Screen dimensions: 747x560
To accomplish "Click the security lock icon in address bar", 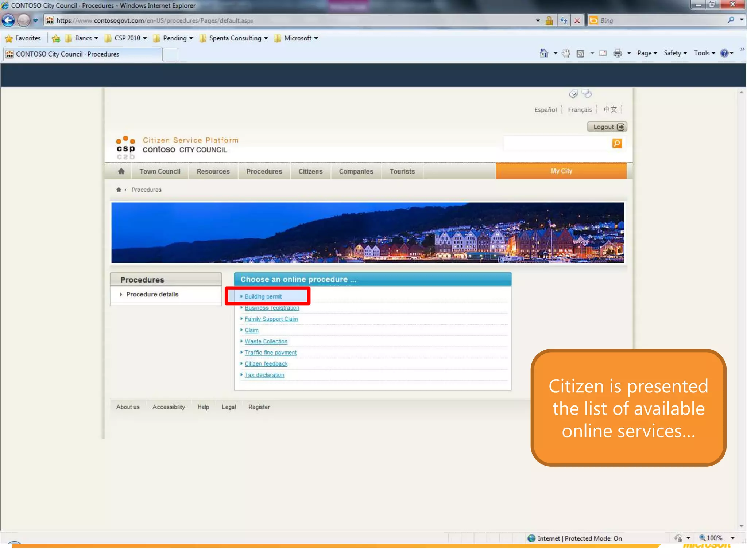I will click(549, 20).
